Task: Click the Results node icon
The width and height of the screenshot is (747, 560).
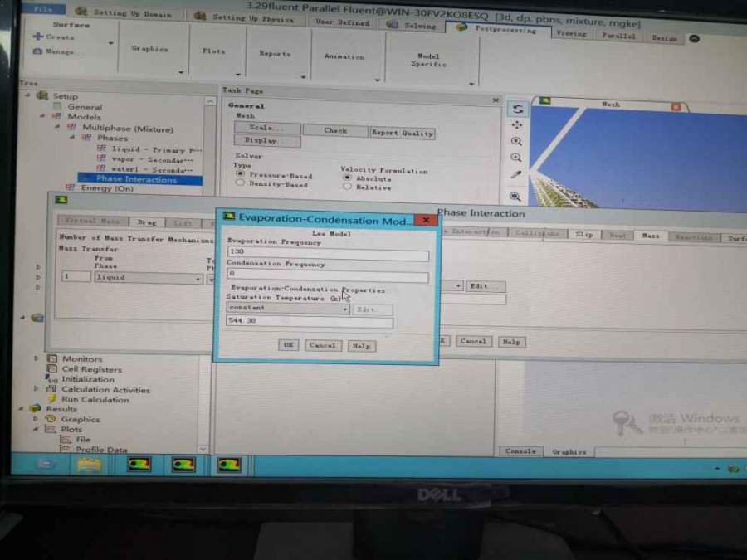Action: pyautogui.click(x=35, y=408)
